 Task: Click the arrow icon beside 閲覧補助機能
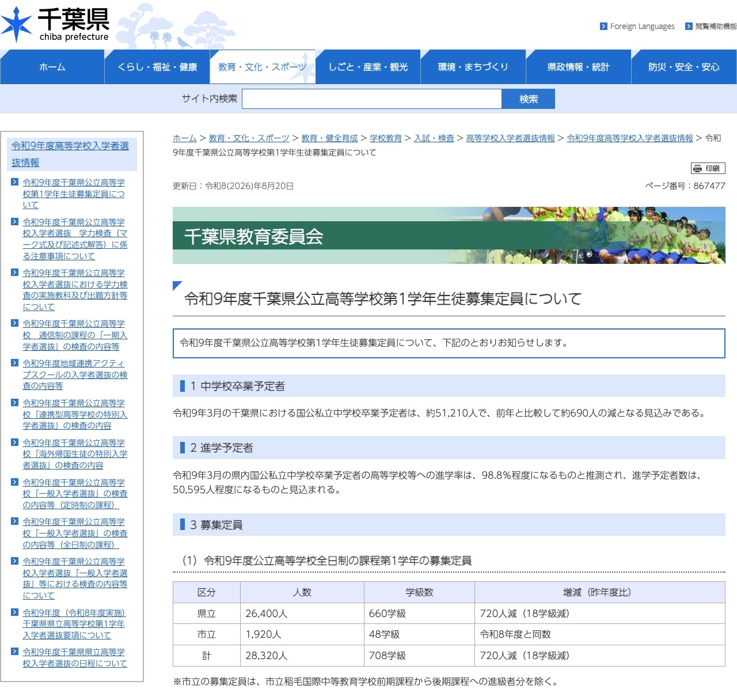tap(689, 27)
